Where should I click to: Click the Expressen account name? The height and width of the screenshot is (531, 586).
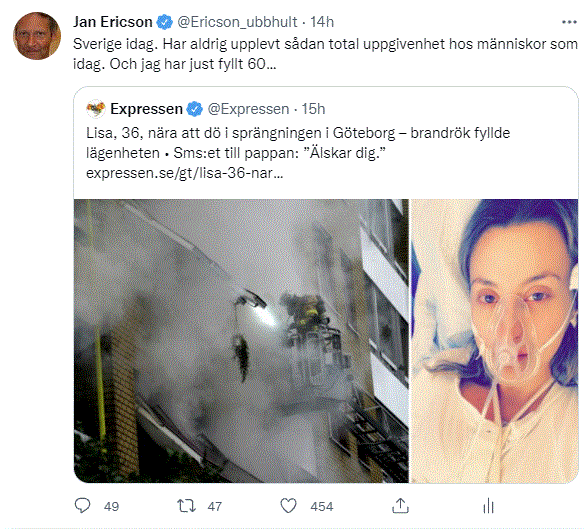146,109
